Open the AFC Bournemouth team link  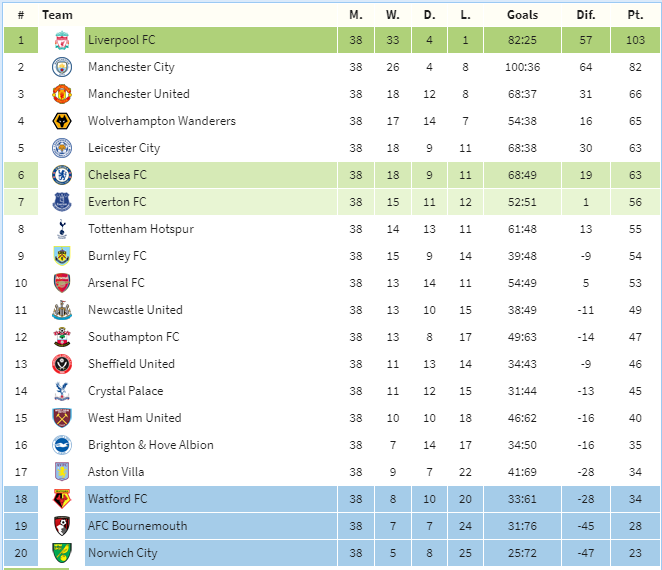[137, 526]
